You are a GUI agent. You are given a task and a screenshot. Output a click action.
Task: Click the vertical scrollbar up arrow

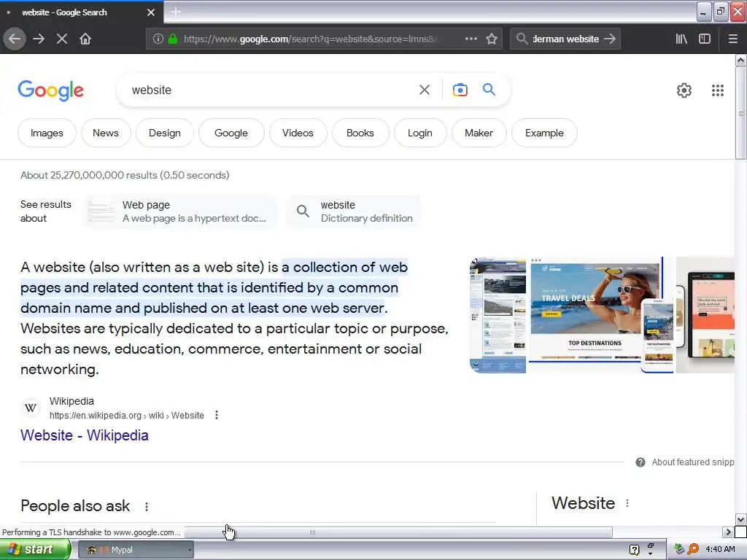click(x=740, y=61)
